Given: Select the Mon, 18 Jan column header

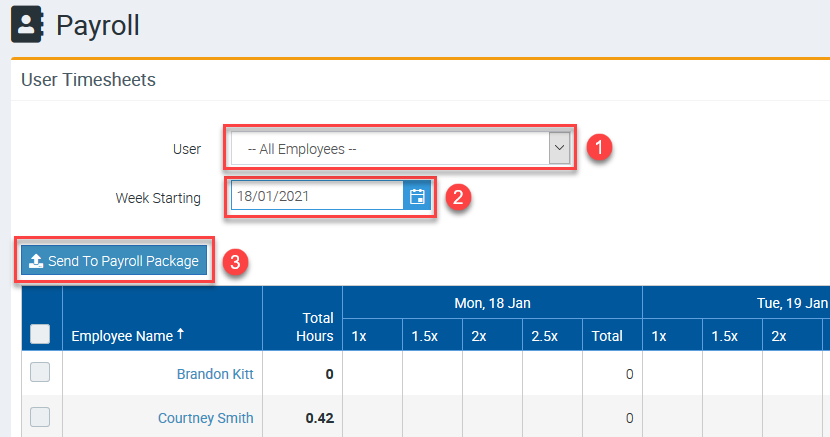Looking at the screenshot, I should [491, 303].
